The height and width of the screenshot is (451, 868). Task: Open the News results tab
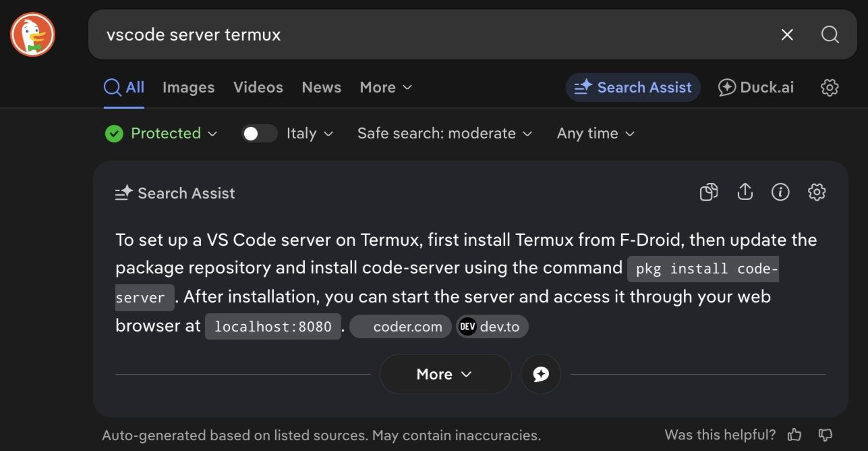(x=321, y=87)
